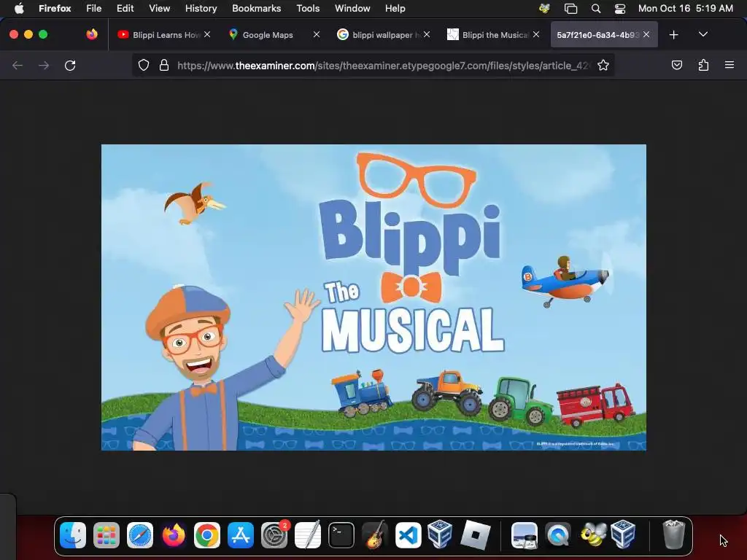Open a new tab with plus button
The height and width of the screenshot is (560, 747).
click(673, 35)
